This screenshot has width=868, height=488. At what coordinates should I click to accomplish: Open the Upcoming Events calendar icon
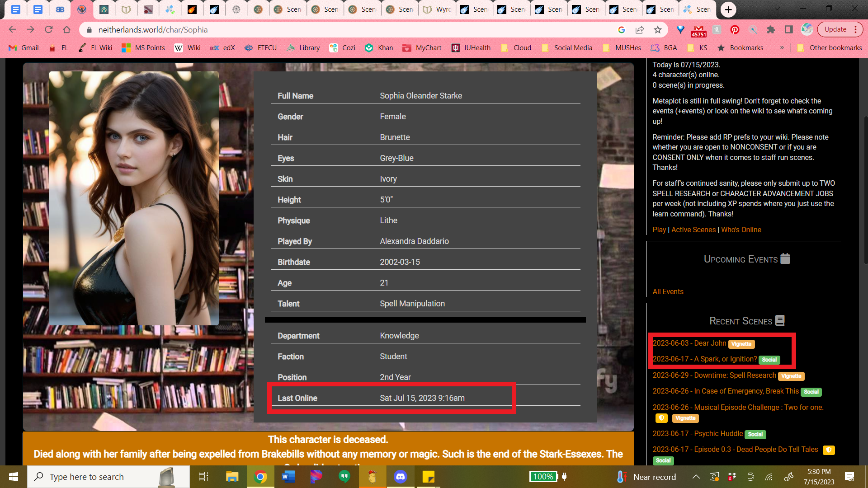pyautogui.click(x=785, y=258)
